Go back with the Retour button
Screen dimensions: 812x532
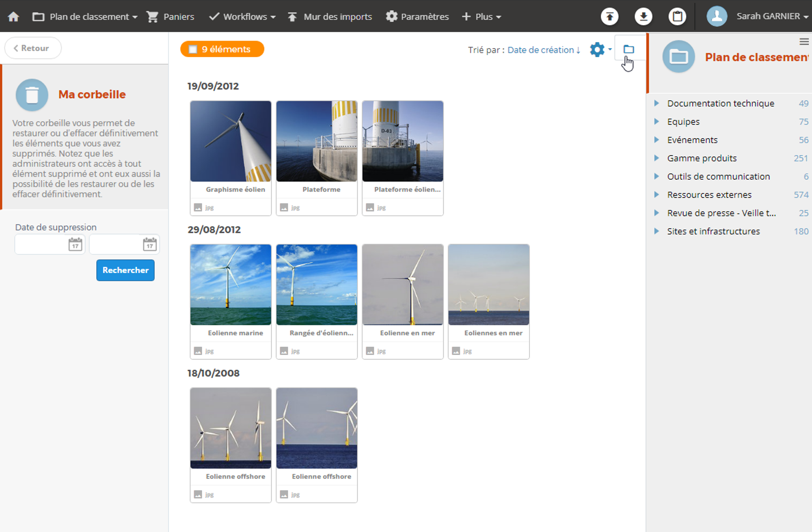click(32, 48)
